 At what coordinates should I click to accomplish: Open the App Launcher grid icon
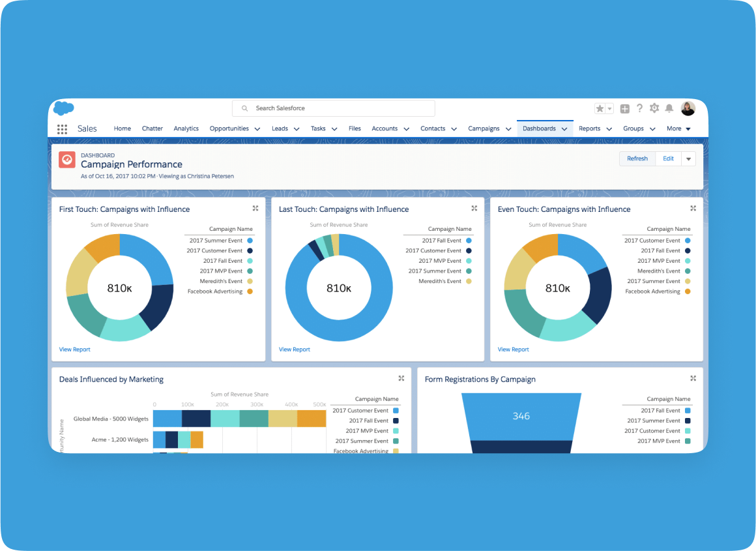click(x=62, y=129)
